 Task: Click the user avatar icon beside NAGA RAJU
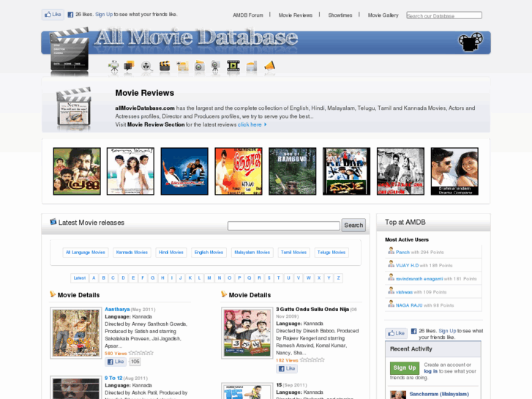click(x=391, y=304)
